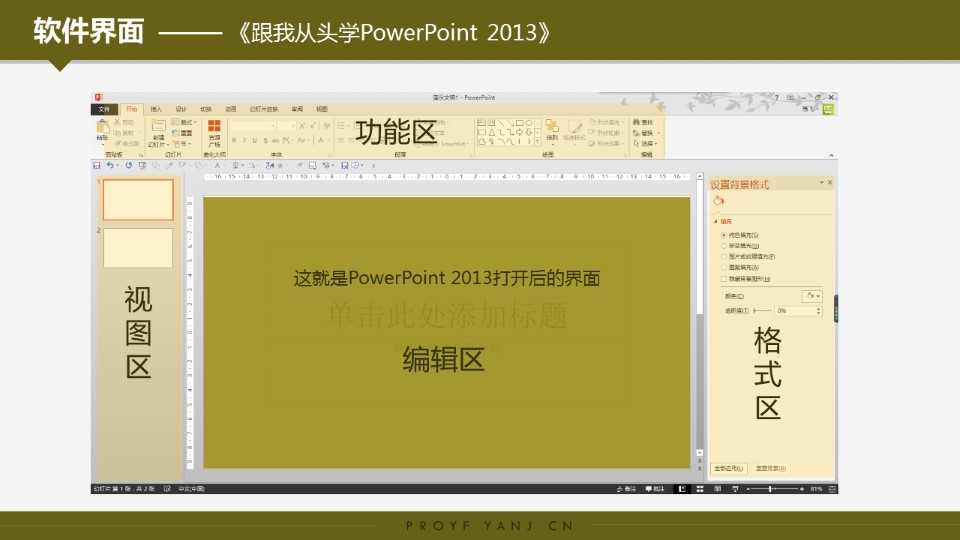Select the Fill paint bucket icon in format pane
960x540 pixels.
[x=718, y=201]
